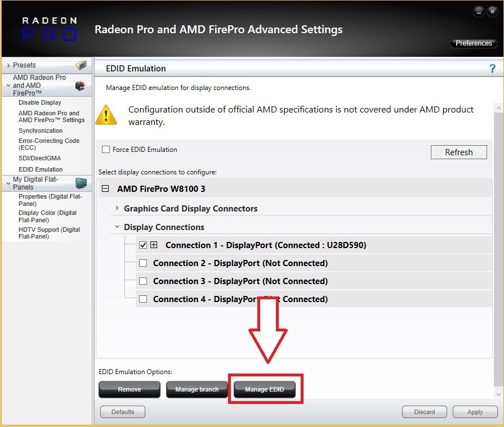
Task: Click the Defaults button
Action: click(122, 412)
